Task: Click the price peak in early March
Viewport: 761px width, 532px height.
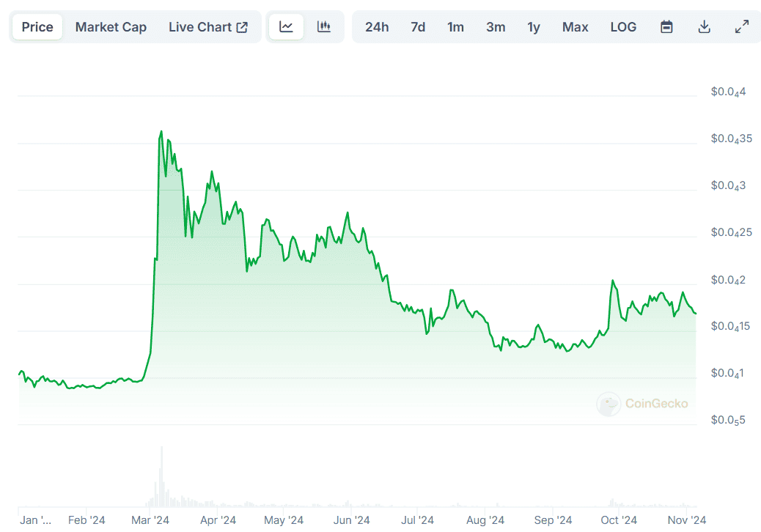Action: pyautogui.click(x=161, y=131)
